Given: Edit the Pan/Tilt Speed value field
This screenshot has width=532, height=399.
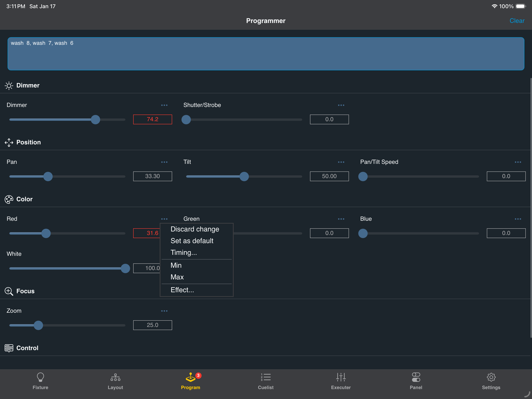Looking at the screenshot, I should [x=506, y=176].
